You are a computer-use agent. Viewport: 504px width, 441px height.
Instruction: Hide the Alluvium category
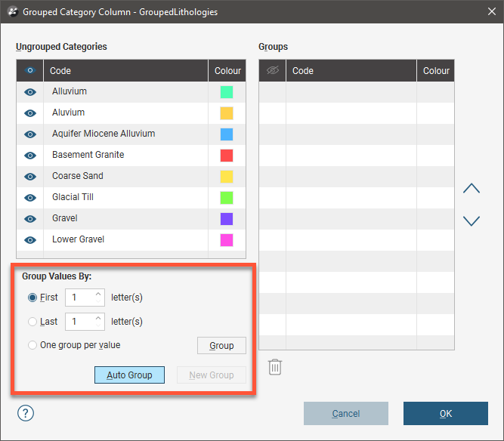coord(30,91)
